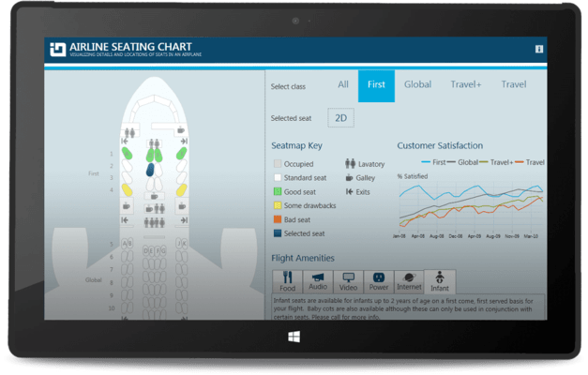Click the Seatmap Key heading
Screen dimensions: 588x375
click(x=296, y=145)
